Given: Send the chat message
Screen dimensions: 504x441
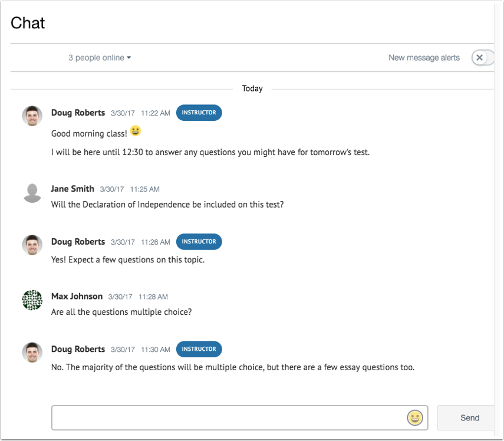Looking at the screenshot, I should (470, 417).
